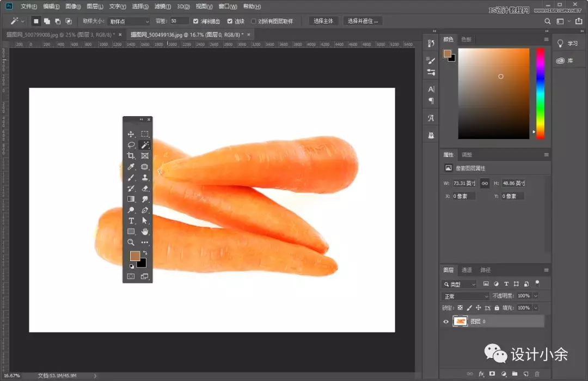588x381 pixels.
Task: Reset default colors in toolbox
Action: click(132, 266)
